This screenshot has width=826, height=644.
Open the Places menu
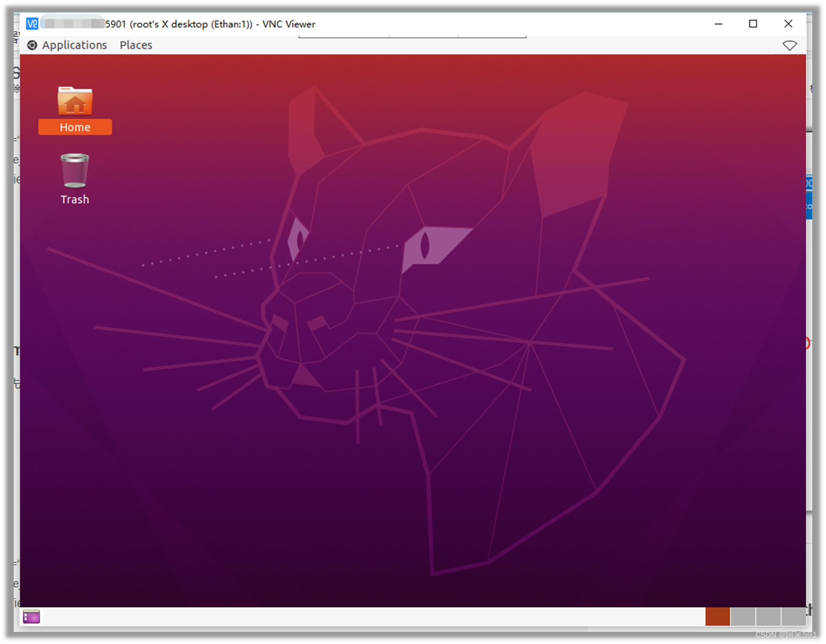(x=136, y=45)
